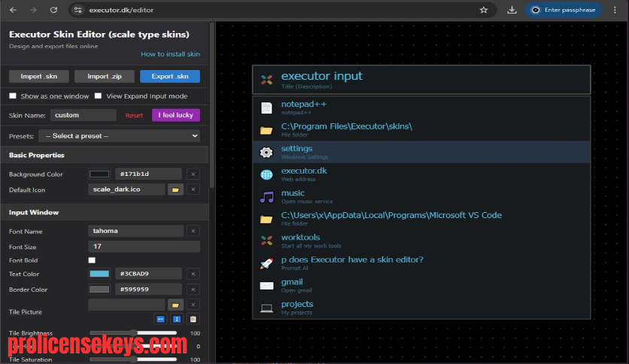The image size is (629, 364).
Task: Click the I feel lucky button
Action: pos(176,115)
